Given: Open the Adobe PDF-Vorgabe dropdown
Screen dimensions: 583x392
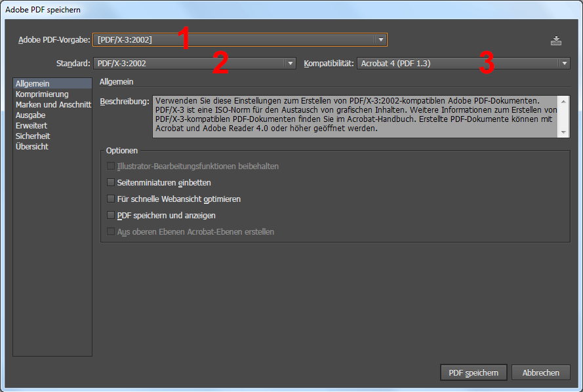Looking at the screenshot, I should (x=240, y=40).
